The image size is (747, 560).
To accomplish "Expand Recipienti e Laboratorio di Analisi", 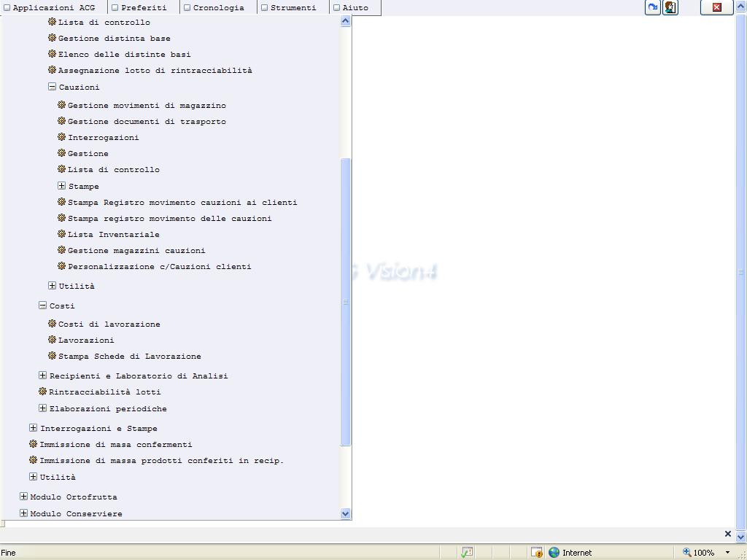I will coord(42,376).
